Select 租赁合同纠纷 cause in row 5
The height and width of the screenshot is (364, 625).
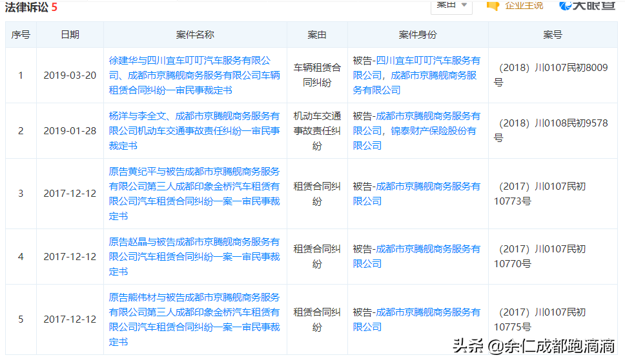click(x=317, y=320)
